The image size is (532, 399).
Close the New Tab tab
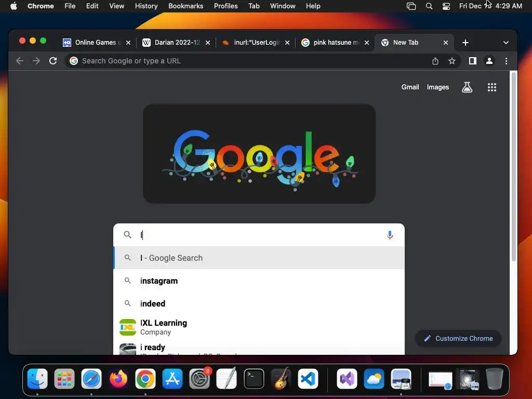(446, 43)
